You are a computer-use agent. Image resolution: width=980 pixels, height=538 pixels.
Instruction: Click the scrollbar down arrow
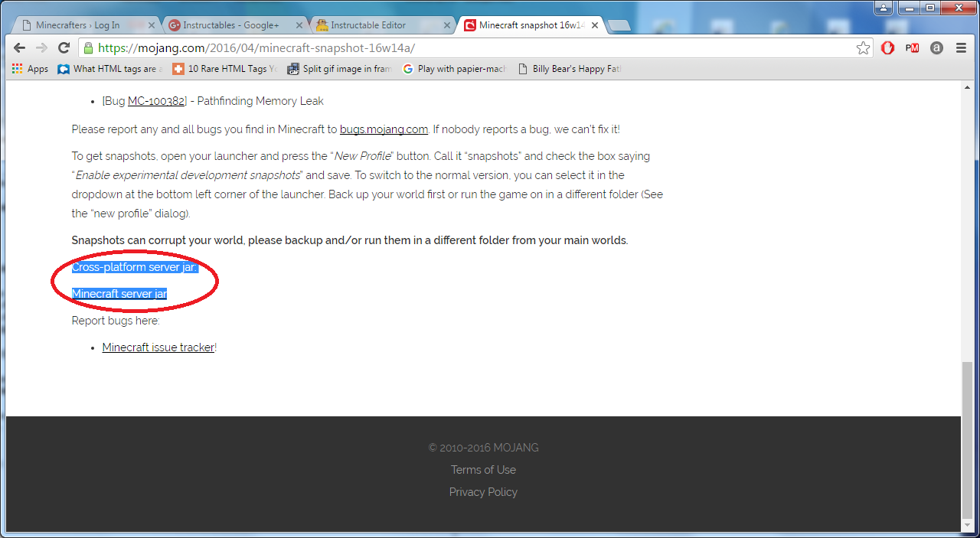968,527
